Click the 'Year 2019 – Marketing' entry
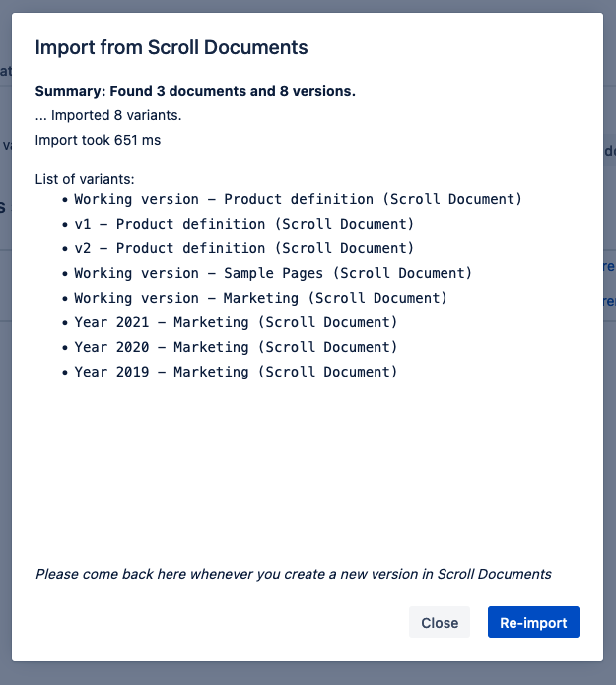 pos(236,372)
